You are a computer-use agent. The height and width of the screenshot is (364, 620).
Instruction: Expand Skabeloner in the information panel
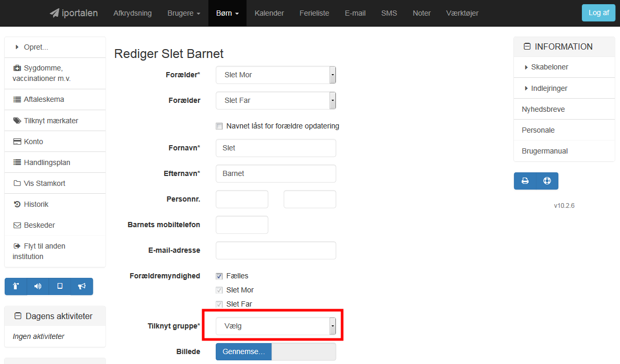click(x=564, y=67)
